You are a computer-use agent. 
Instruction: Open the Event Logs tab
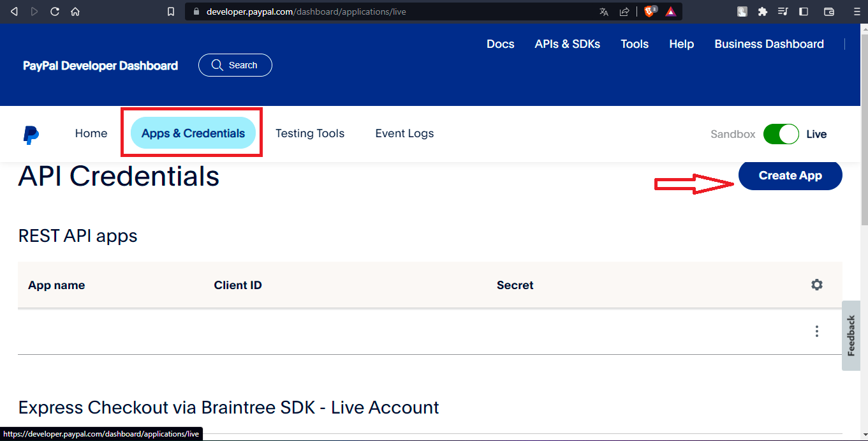pos(404,133)
